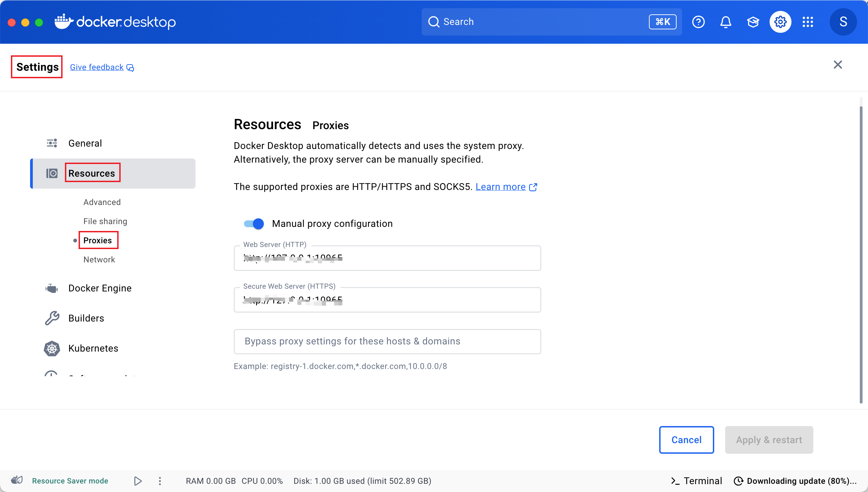The height and width of the screenshot is (492, 868).
Task: Open the status bar three-dot menu
Action: (160, 481)
